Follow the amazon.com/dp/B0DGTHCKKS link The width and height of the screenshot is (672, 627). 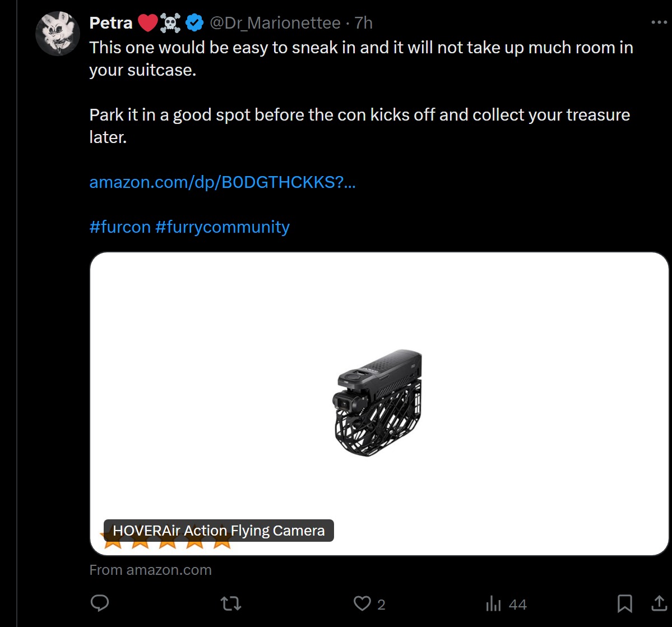click(x=223, y=182)
